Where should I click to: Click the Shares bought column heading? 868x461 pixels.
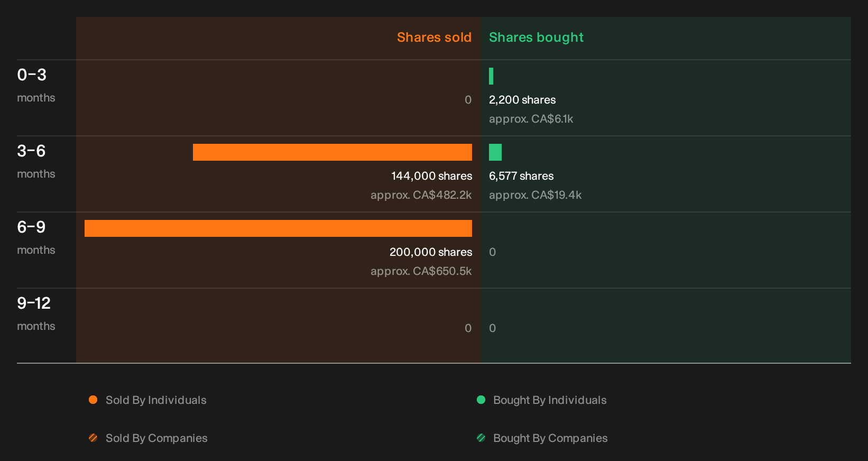(536, 38)
